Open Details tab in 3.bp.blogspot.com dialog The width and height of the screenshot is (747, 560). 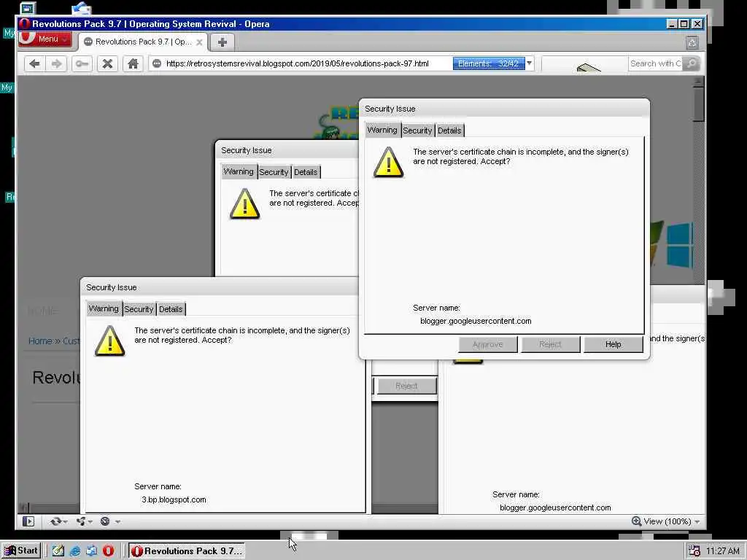pos(171,309)
